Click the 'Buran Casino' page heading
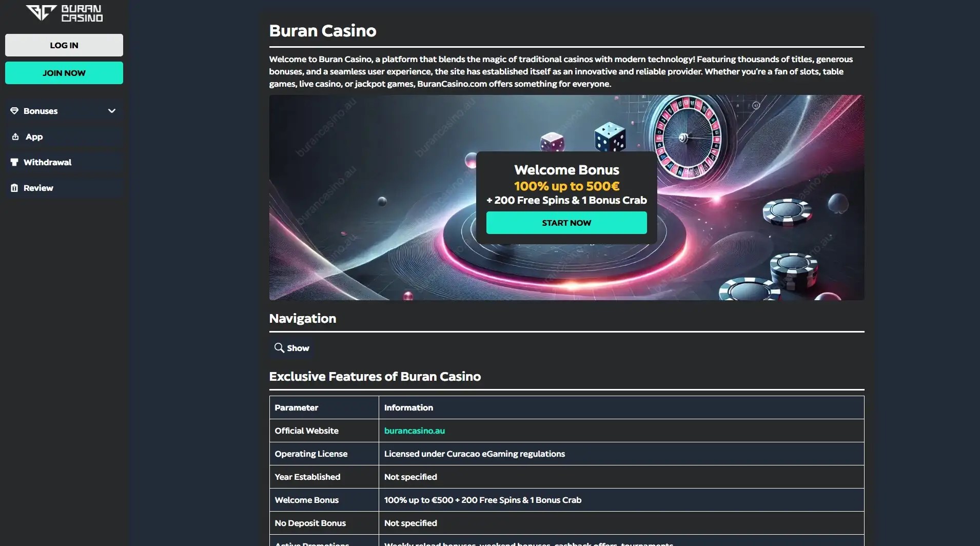The height and width of the screenshot is (546, 980). point(323,31)
